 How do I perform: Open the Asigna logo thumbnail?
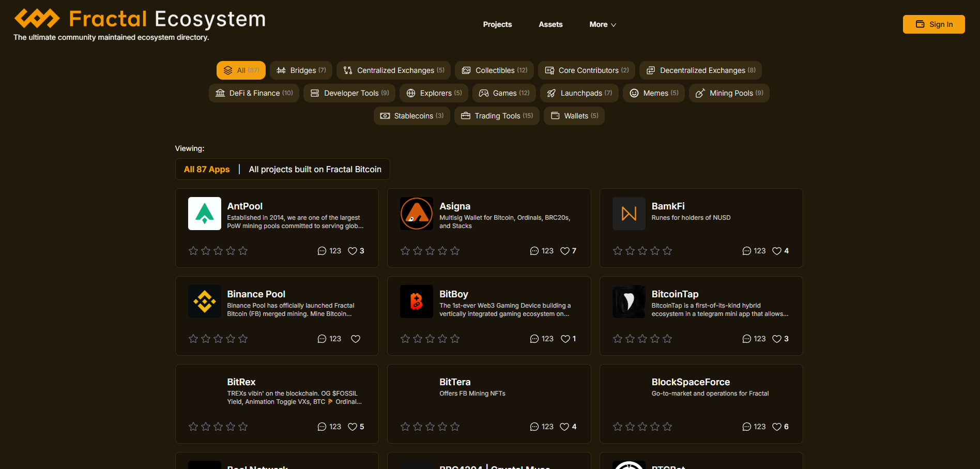click(417, 214)
